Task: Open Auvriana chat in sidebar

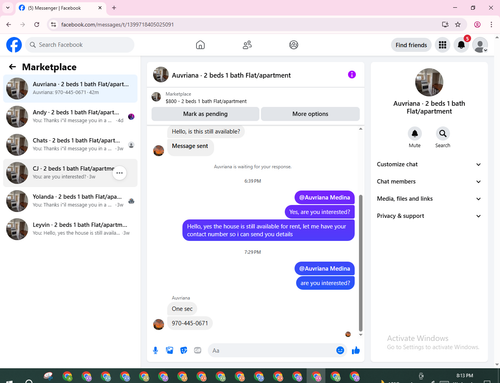Action: [x=70, y=88]
